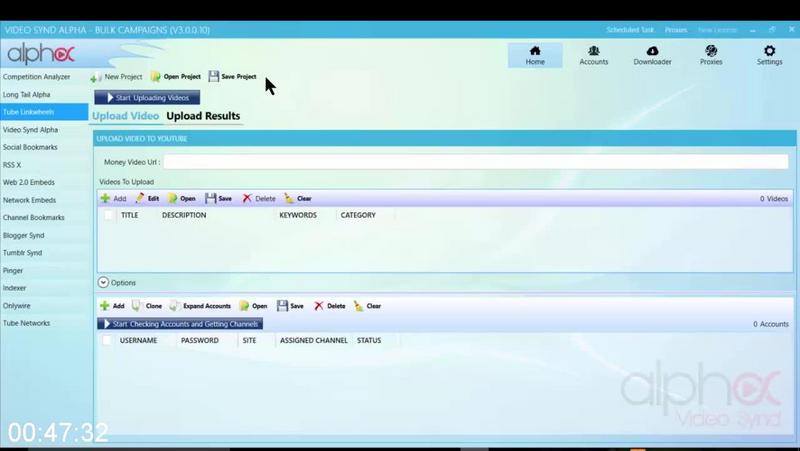Start Uploading Videos
This screenshot has height=451, width=800.
[147, 97]
